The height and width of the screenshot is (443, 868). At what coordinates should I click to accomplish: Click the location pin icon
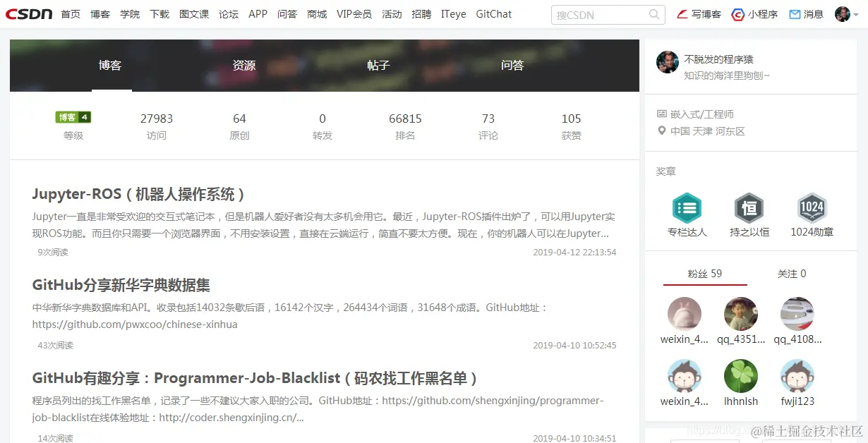[661, 131]
